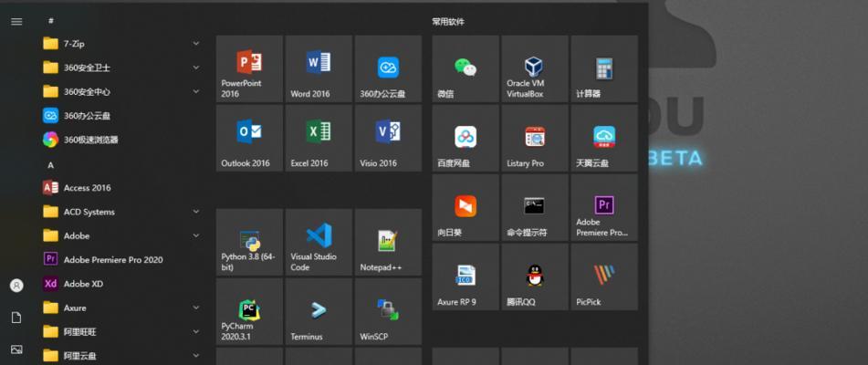Viewport: 868px width, 365px height.
Task: Click the 常用软件 tile group heading
Action: tap(448, 22)
